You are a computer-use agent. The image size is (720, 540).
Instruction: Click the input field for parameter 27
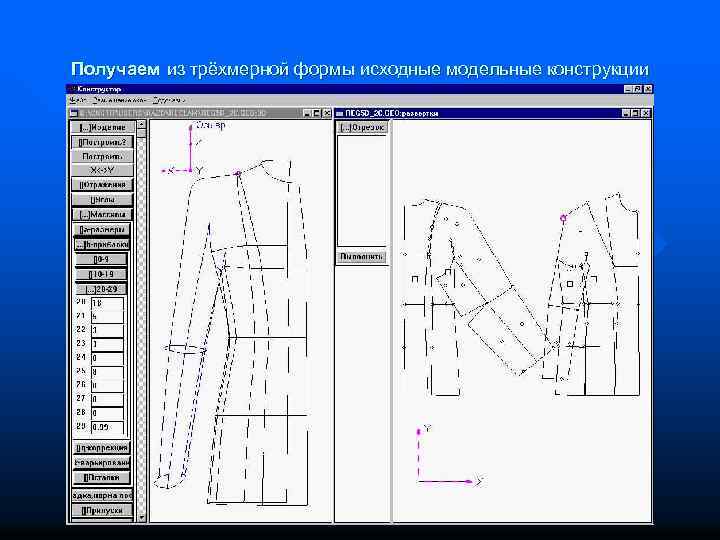pyautogui.click(x=107, y=399)
